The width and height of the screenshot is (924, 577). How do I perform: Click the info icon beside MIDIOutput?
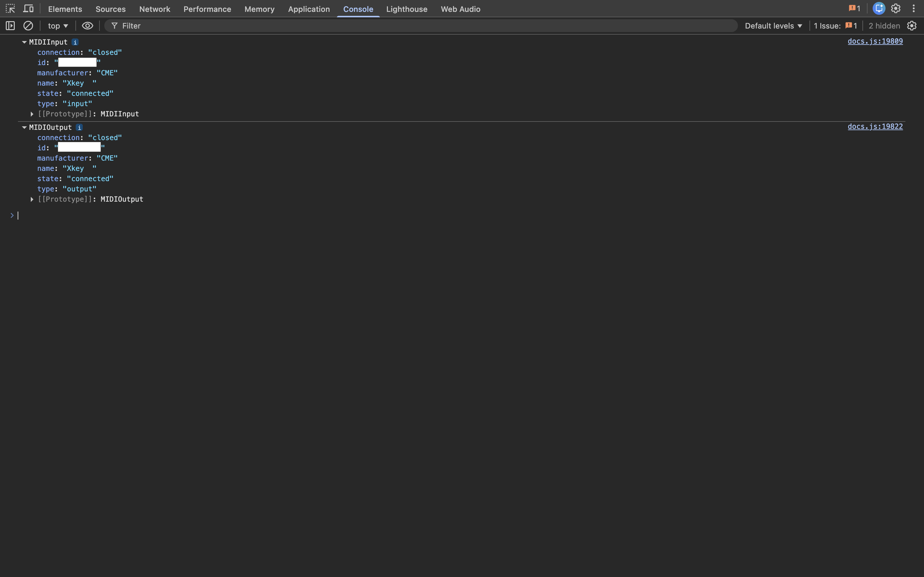79,127
